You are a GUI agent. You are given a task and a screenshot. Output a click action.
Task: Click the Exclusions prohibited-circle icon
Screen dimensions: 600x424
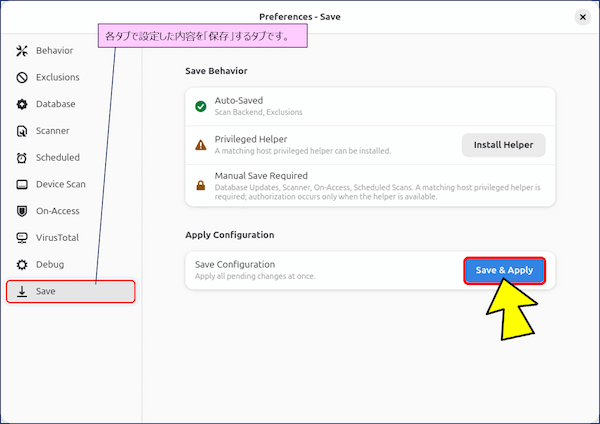(x=22, y=77)
